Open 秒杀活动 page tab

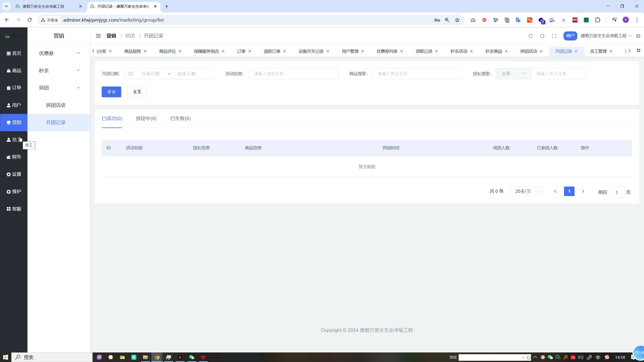point(459,51)
